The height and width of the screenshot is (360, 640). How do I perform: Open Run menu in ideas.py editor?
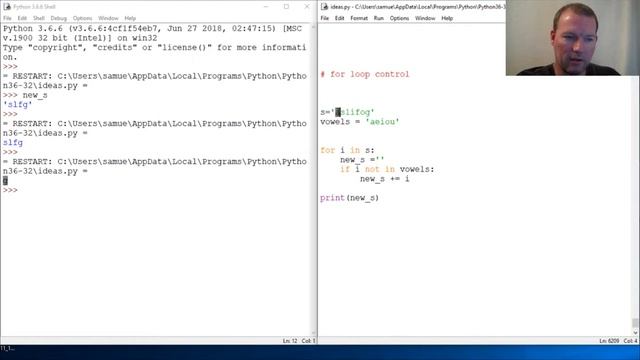[x=378, y=18]
